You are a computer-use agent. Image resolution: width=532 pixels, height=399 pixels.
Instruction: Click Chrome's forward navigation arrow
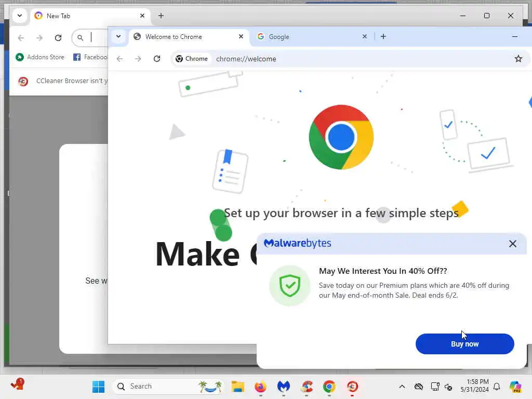tap(138, 59)
